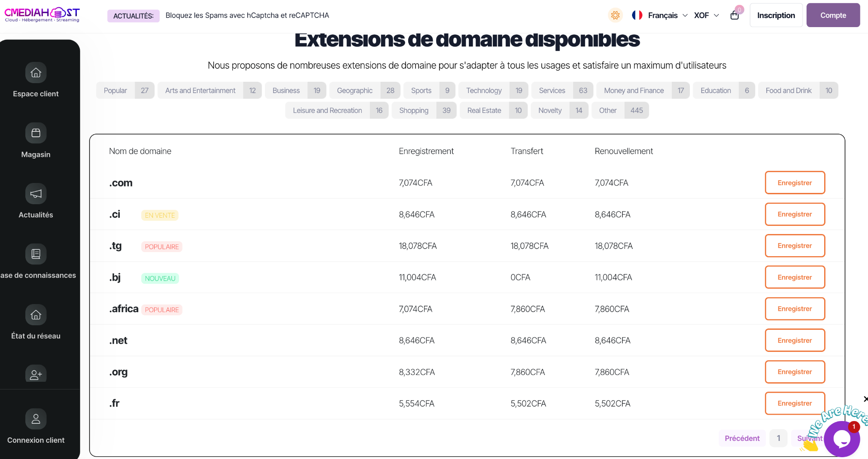Click Enregistrer for .ci domain

pos(795,214)
